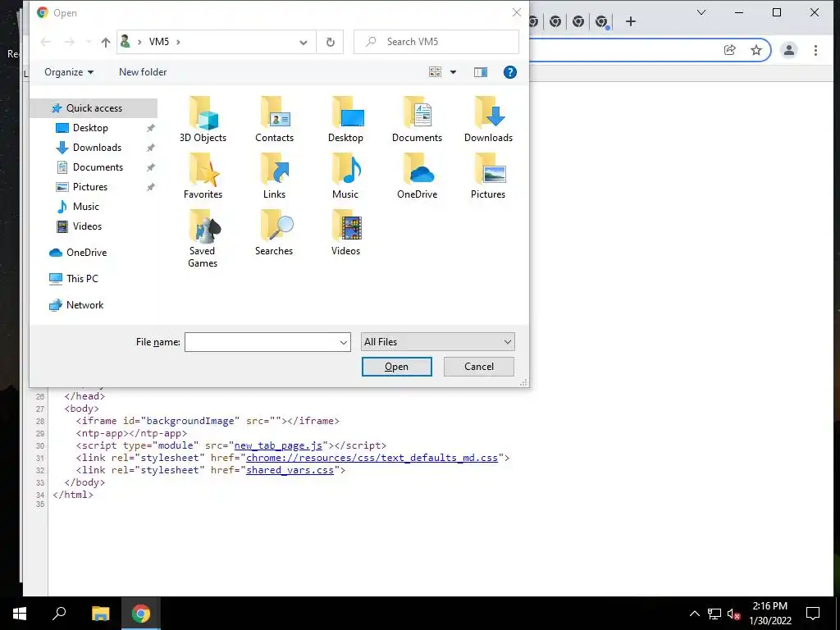Select the Saved Games folder
Screen dimensions: 840x630
pyautogui.click(x=203, y=239)
